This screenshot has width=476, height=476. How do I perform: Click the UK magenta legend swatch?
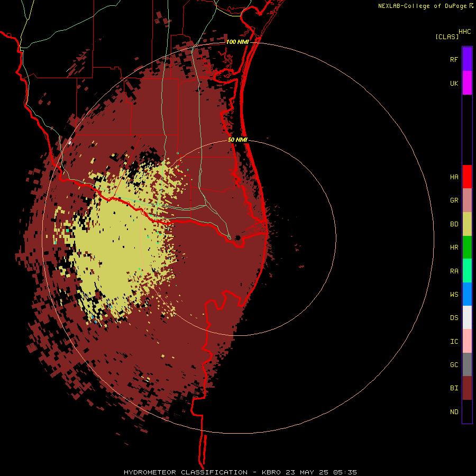click(x=467, y=83)
